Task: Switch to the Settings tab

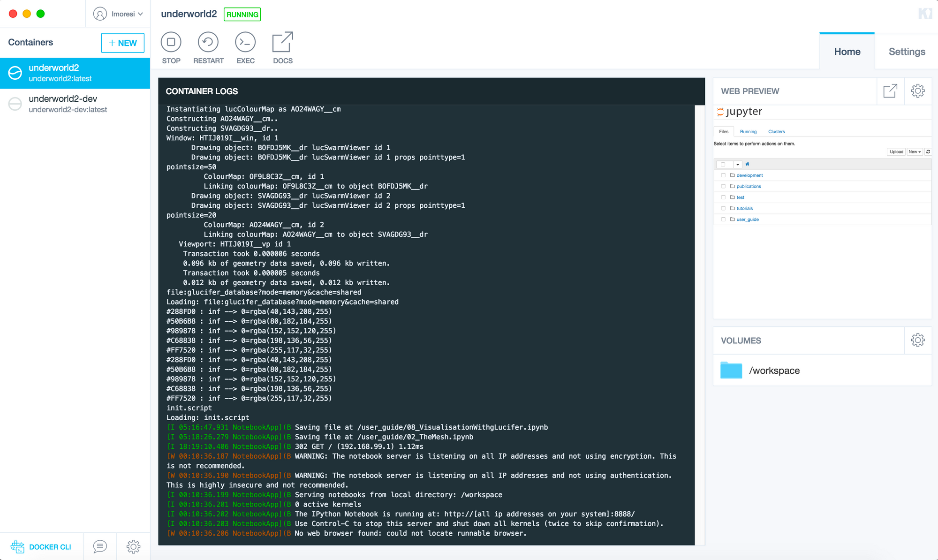Action: tap(907, 52)
